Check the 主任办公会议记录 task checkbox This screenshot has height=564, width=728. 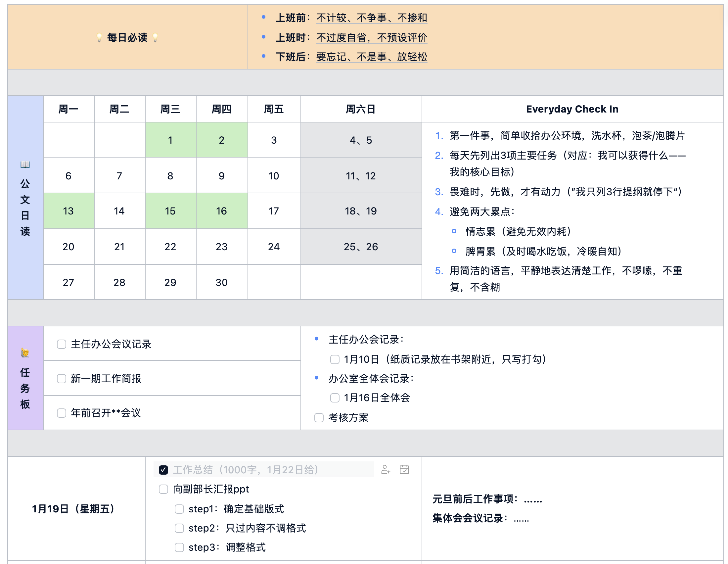(x=62, y=344)
